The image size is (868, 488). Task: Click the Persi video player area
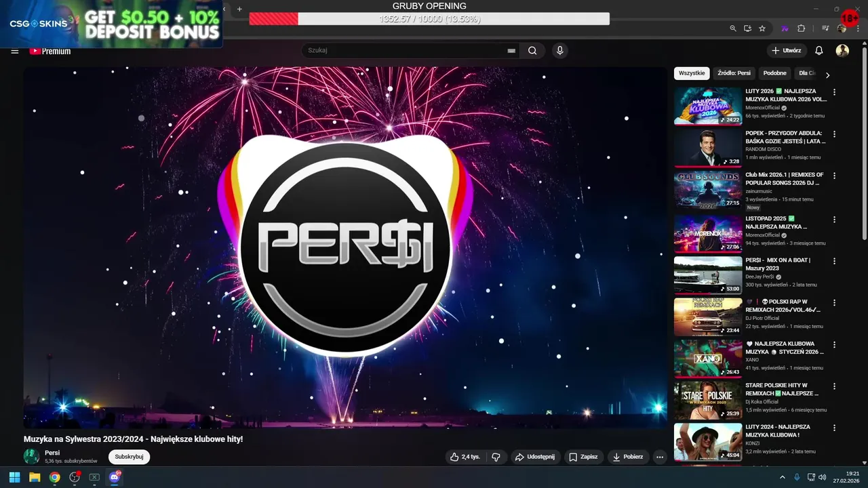(345, 247)
